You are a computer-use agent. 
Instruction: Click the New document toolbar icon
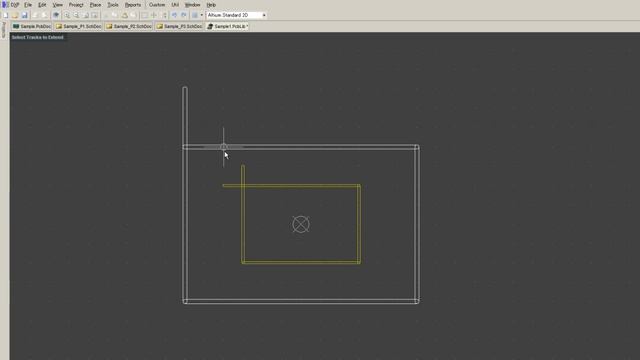point(6,15)
